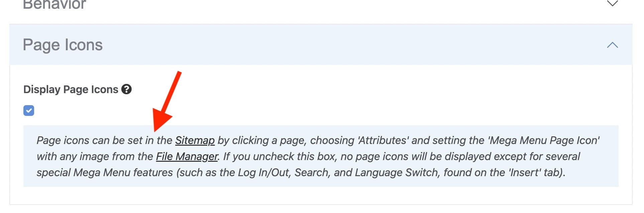This screenshot has width=644, height=213.
Task: Uncheck the Display Page Icons checkbox
Action: pos(29,111)
